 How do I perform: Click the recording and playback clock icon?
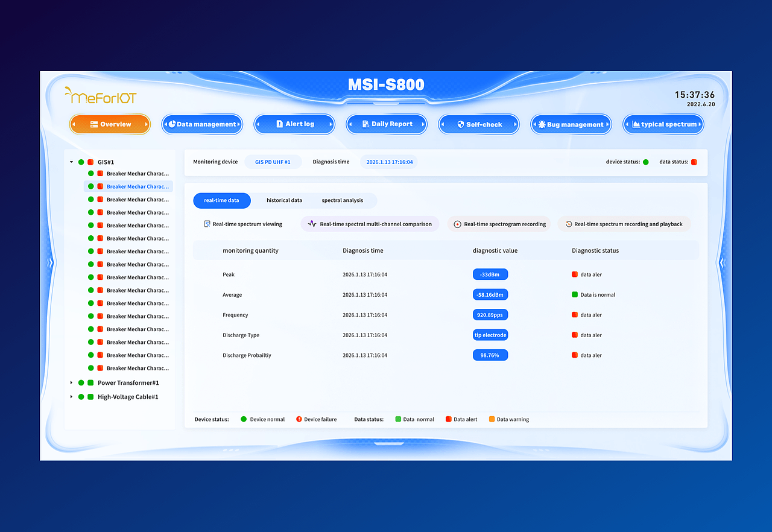pos(569,224)
